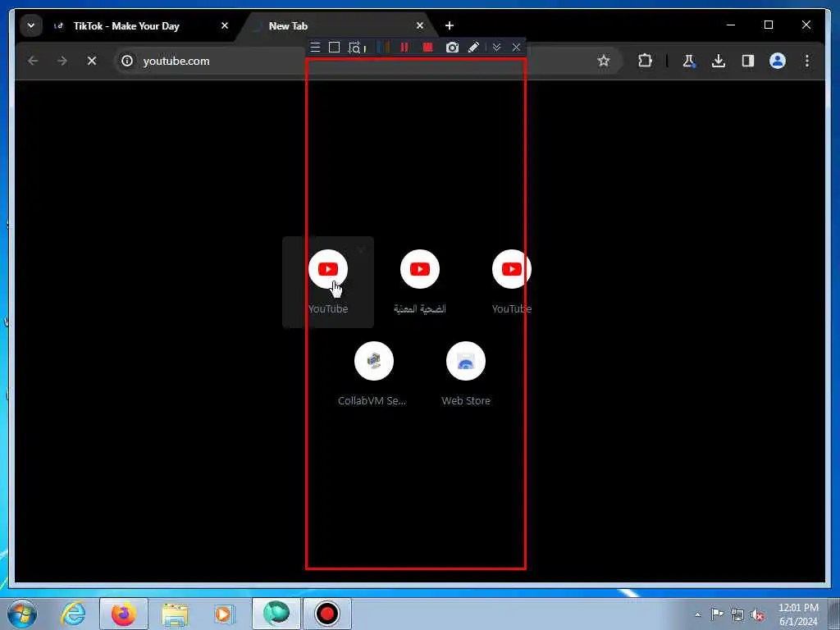Image resolution: width=840 pixels, height=630 pixels.
Task: Close the New Tab tab
Action: pos(419,25)
